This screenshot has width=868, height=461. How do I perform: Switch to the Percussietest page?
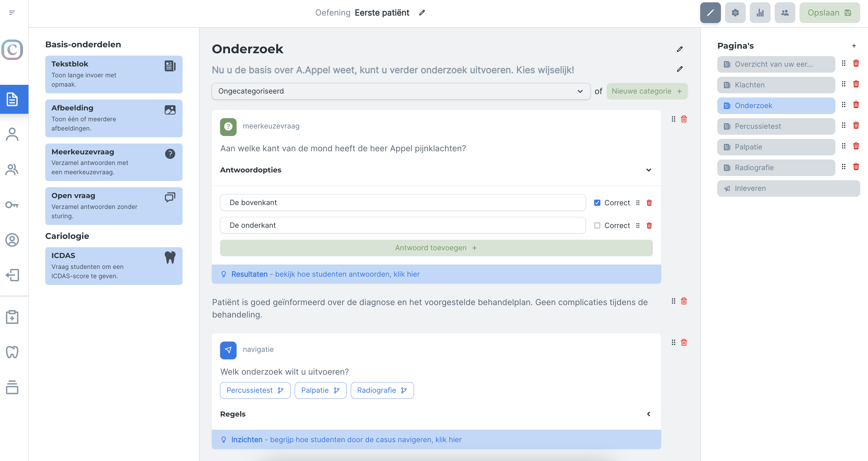pos(776,126)
